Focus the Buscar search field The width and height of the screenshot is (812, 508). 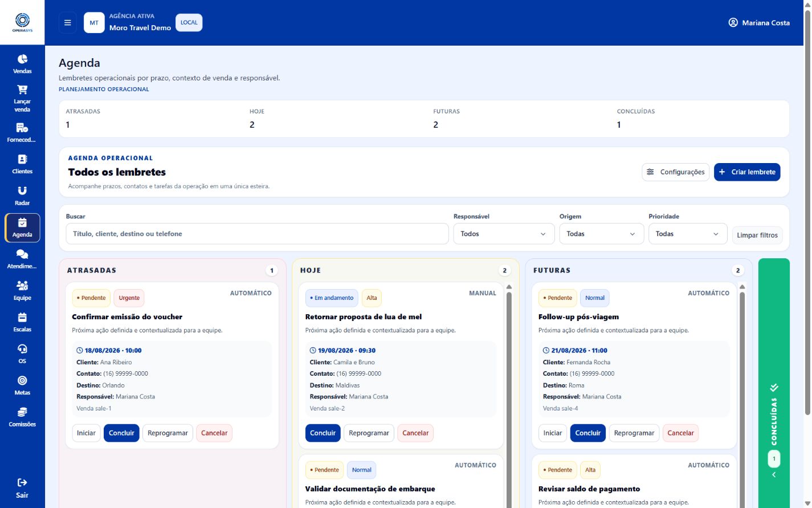(257, 234)
